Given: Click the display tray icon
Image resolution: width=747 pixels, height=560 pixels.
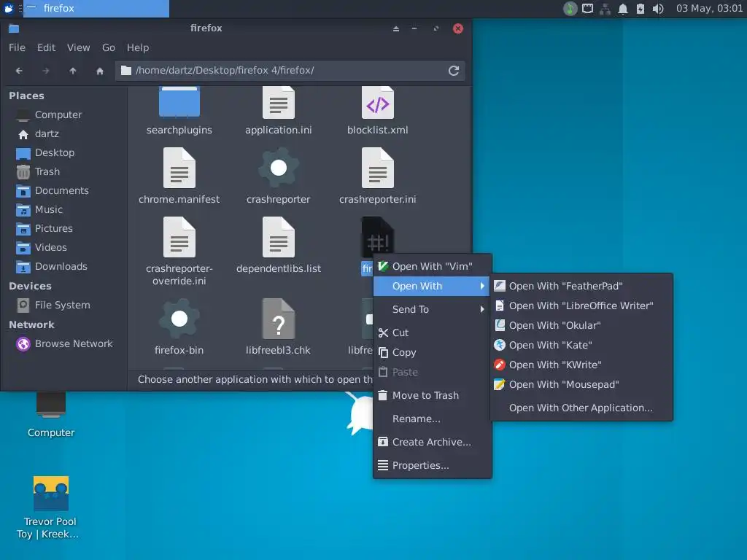Looking at the screenshot, I should click(x=588, y=9).
